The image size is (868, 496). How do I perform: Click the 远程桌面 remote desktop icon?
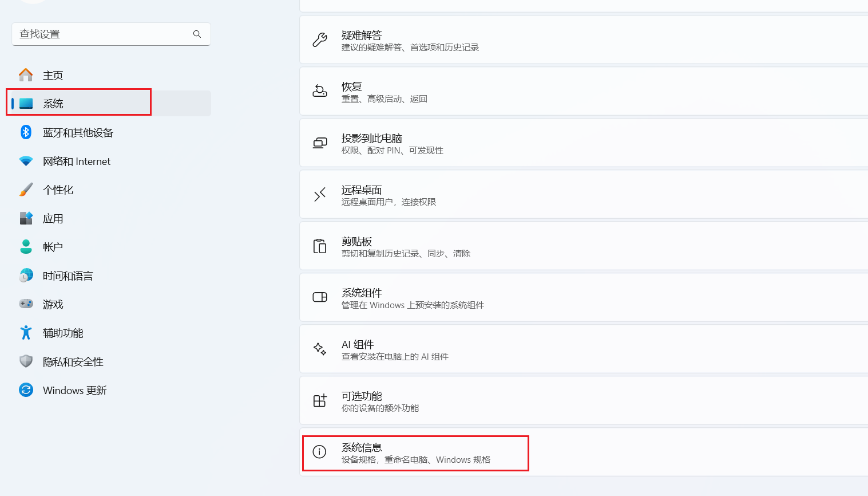(x=320, y=194)
